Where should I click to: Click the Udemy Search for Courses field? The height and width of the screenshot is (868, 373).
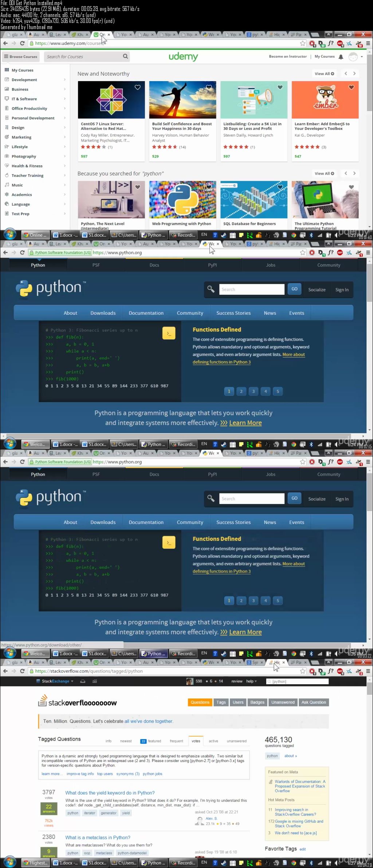[84, 56]
